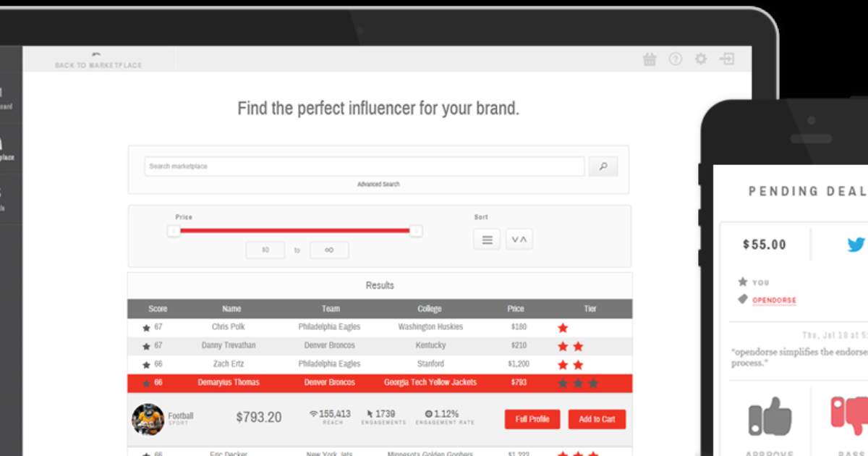
Task: Click the magnifier search button
Action: click(603, 166)
